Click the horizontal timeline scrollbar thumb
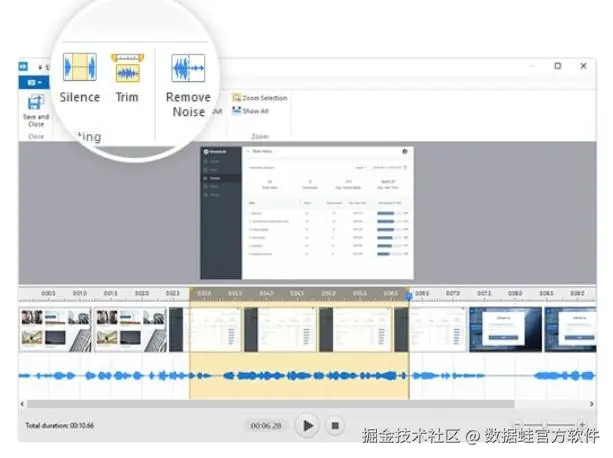Screen dimensions: 613x458 271,404
